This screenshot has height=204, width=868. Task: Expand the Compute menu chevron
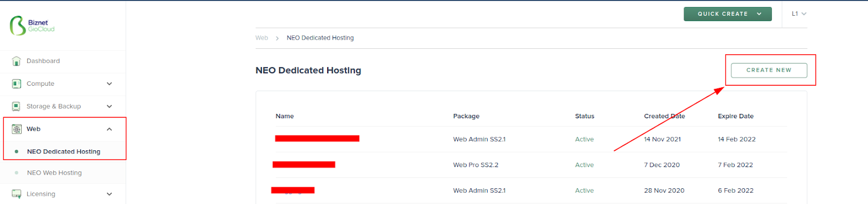[x=109, y=84]
